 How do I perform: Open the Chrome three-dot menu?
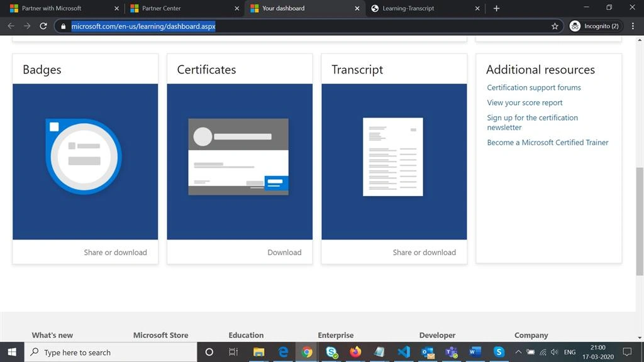[x=633, y=26]
